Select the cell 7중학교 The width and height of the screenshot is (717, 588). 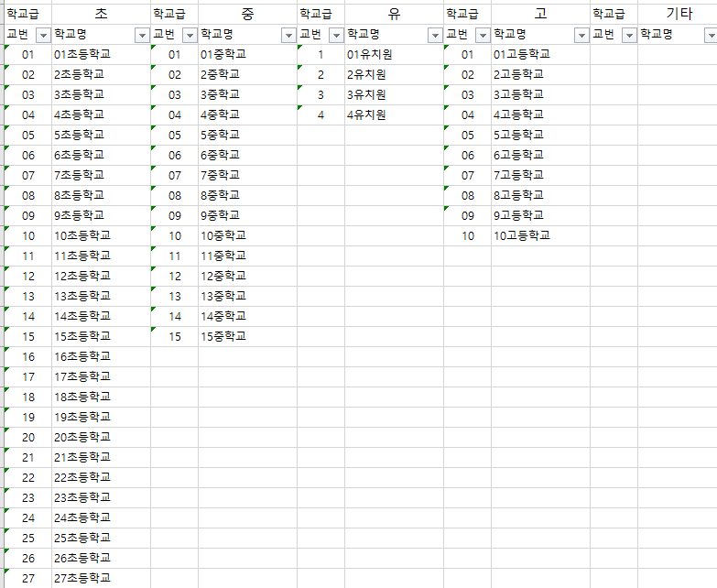247,175
